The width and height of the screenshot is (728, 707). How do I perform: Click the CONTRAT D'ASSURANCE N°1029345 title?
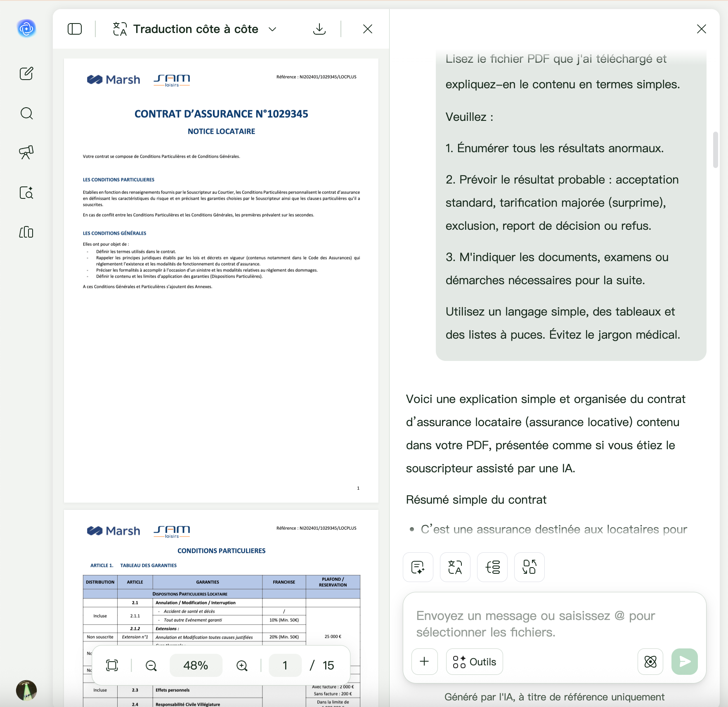pos(221,114)
